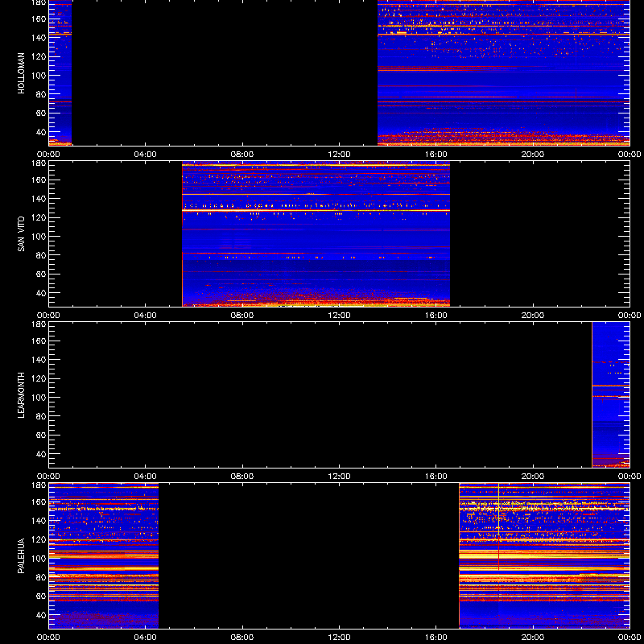Choose the 60 frequency tick on Palehua axis

(42, 596)
